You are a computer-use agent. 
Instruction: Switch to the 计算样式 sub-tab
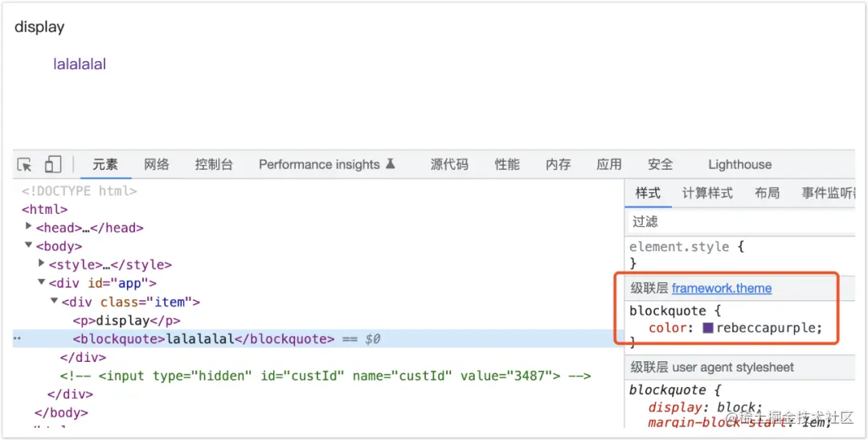[x=707, y=193]
